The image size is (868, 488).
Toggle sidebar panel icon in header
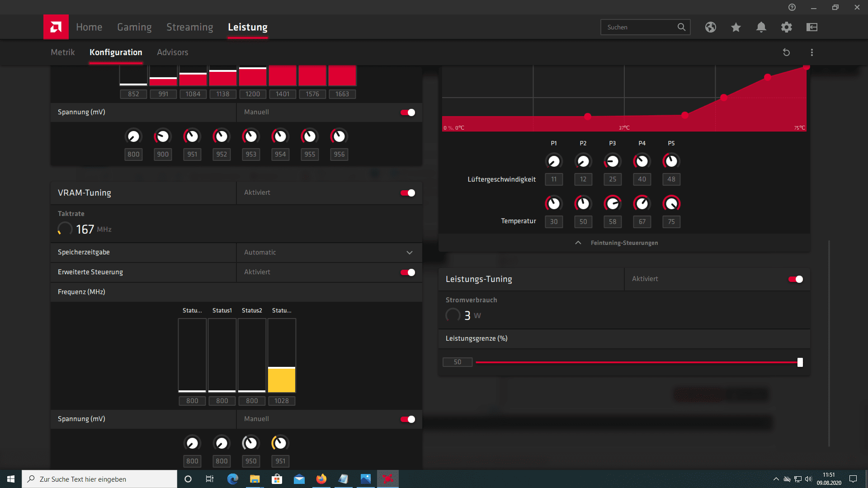pyautogui.click(x=812, y=27)
